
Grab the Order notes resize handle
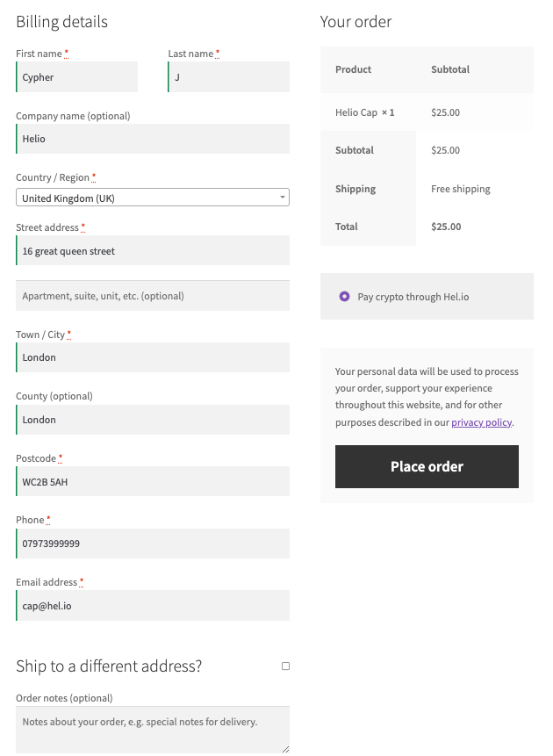point(285,749)
